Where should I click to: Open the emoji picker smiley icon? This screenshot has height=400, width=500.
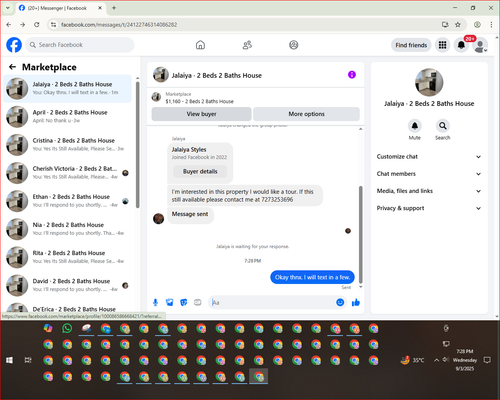[x=340, y=302]
